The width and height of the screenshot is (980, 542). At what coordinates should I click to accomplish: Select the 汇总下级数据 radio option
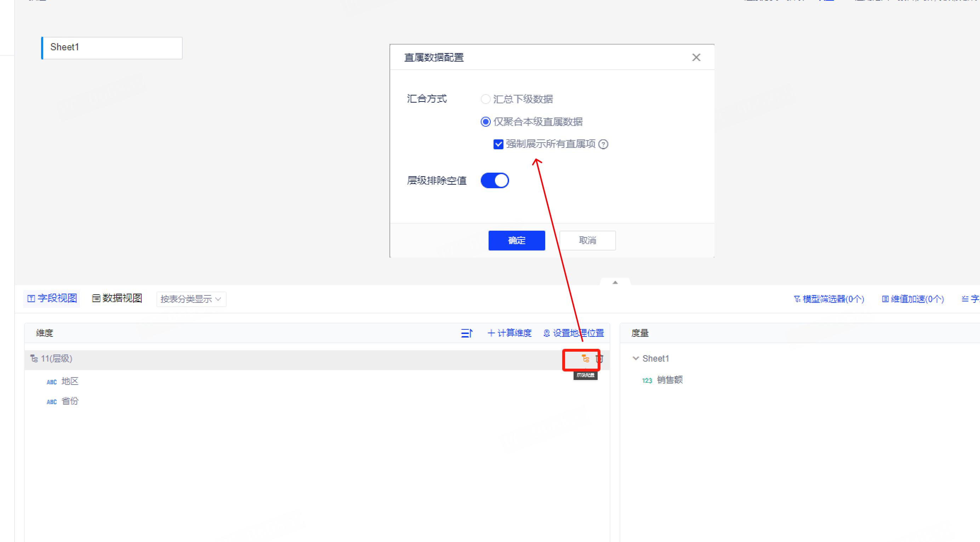coord(485,99)
